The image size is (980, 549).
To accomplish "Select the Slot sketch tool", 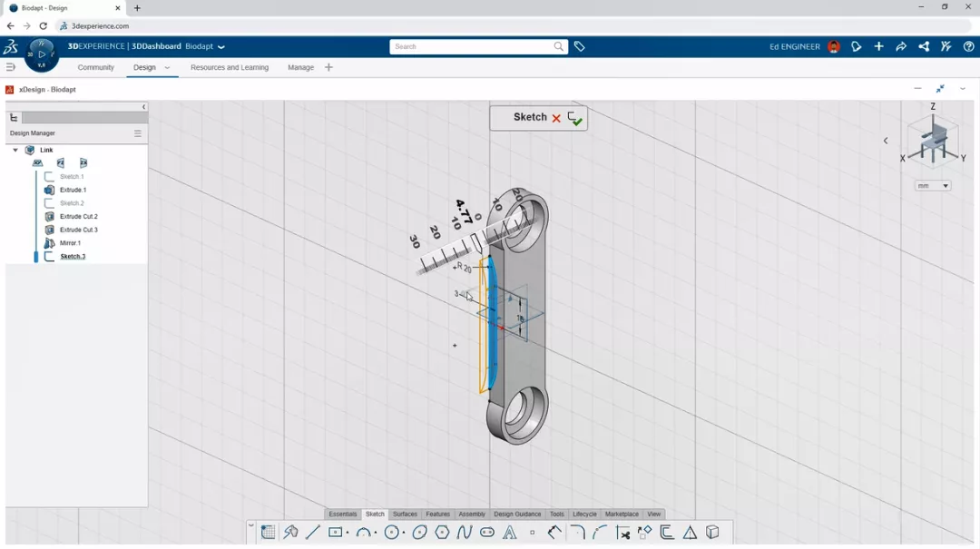I will pyautogui.click(x=487, y=533).
